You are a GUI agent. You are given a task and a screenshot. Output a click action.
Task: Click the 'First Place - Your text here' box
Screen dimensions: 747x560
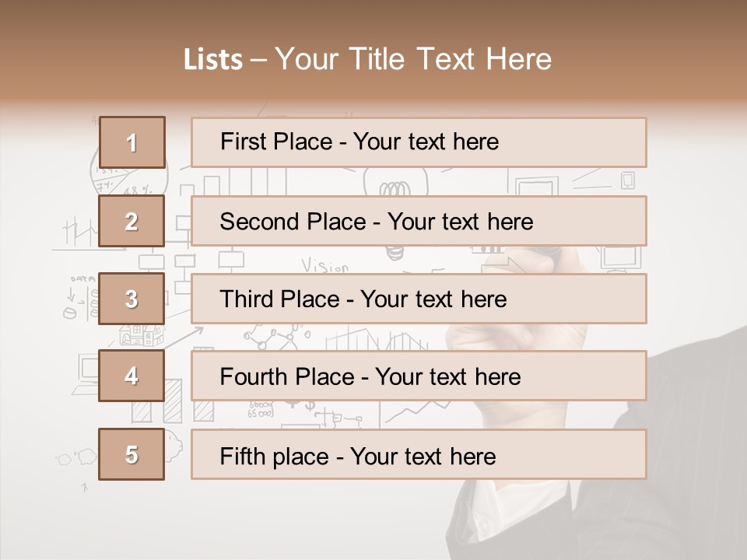tap(419, 142)
